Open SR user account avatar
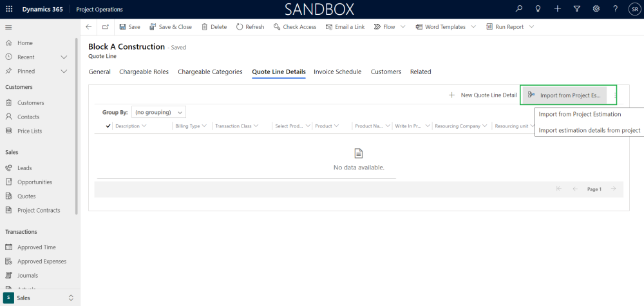 click(x=634, y=9)
